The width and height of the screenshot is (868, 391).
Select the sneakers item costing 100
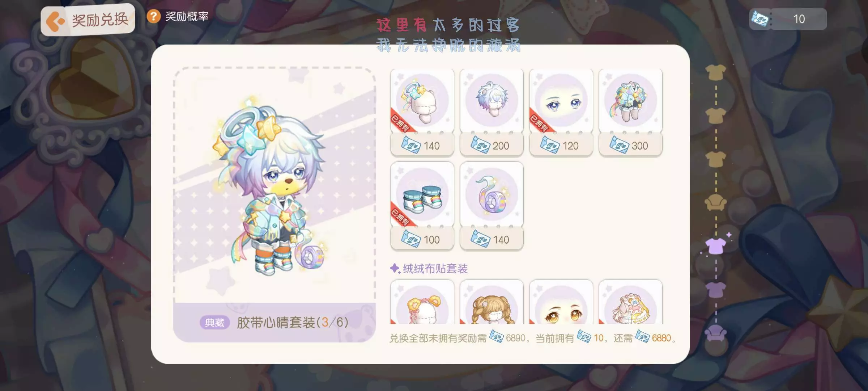click(x=422, y=206)
